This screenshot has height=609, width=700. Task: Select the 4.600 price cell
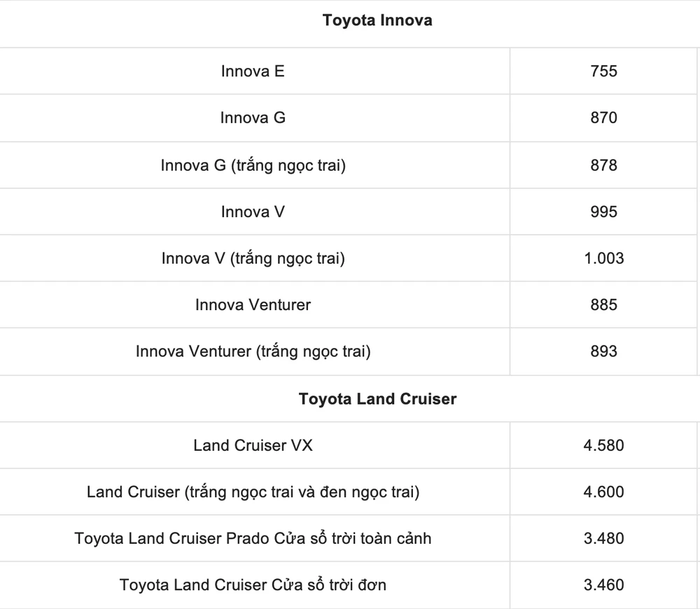(603, 492)
